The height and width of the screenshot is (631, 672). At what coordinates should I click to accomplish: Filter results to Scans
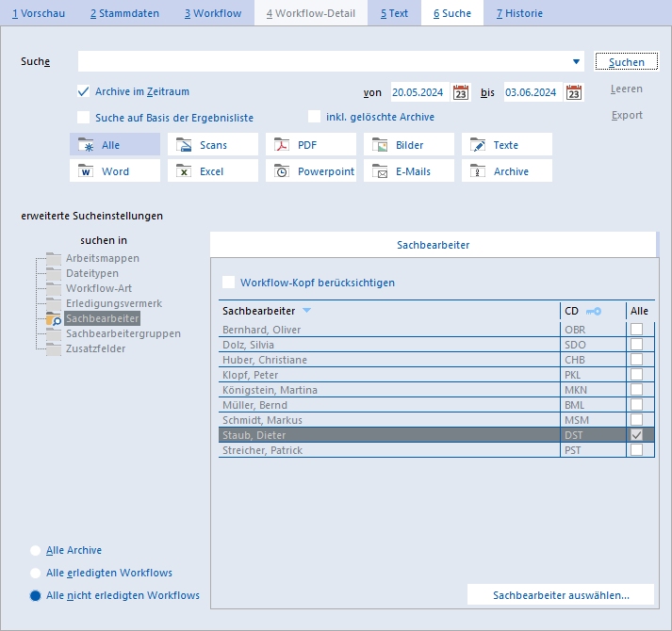pos(213,145)
